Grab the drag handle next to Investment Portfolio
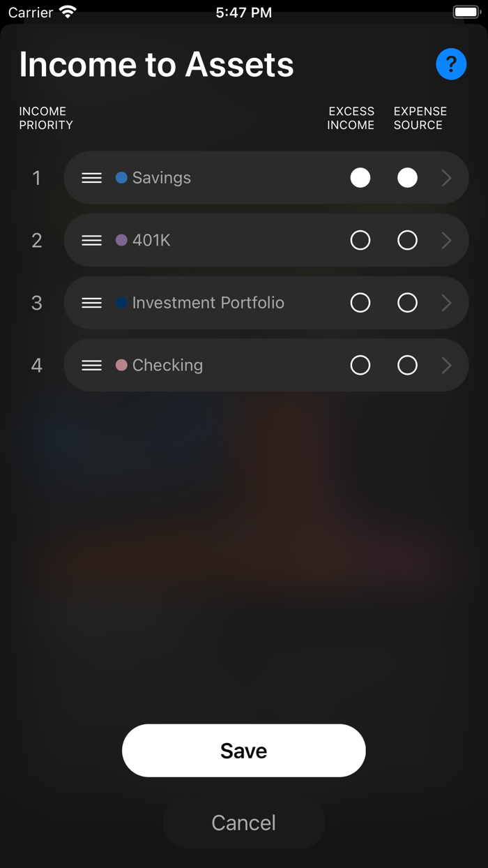 (91, 302)
